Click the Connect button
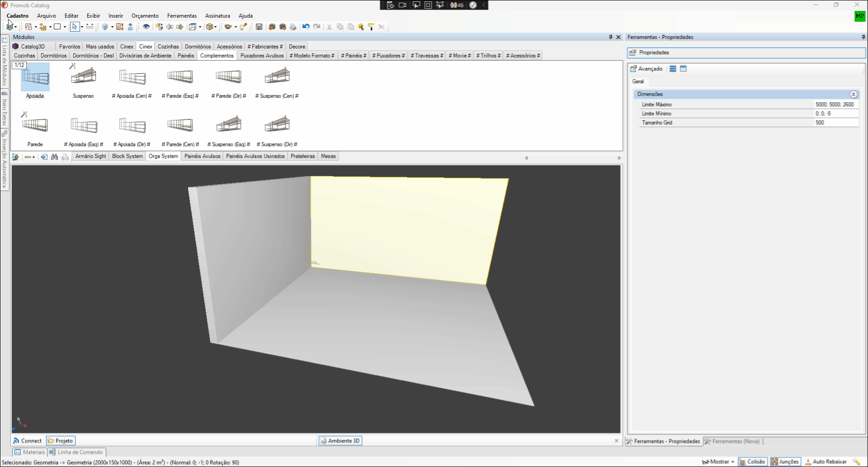Screen dimensions: 868x467 [28, 441]
